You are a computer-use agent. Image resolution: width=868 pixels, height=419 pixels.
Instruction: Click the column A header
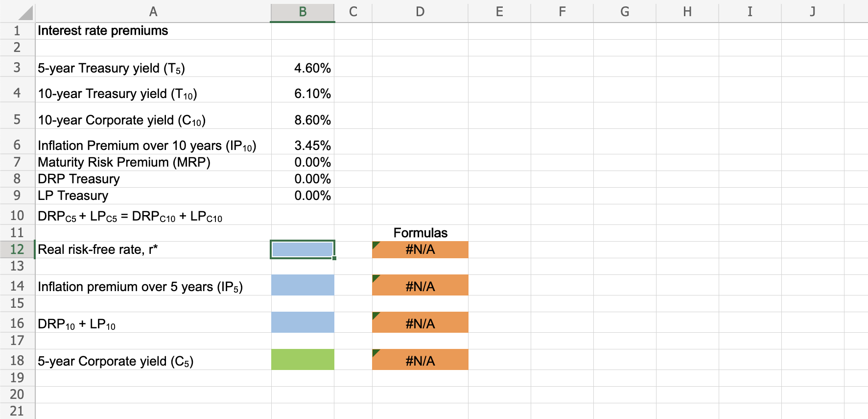click(153, 12)
